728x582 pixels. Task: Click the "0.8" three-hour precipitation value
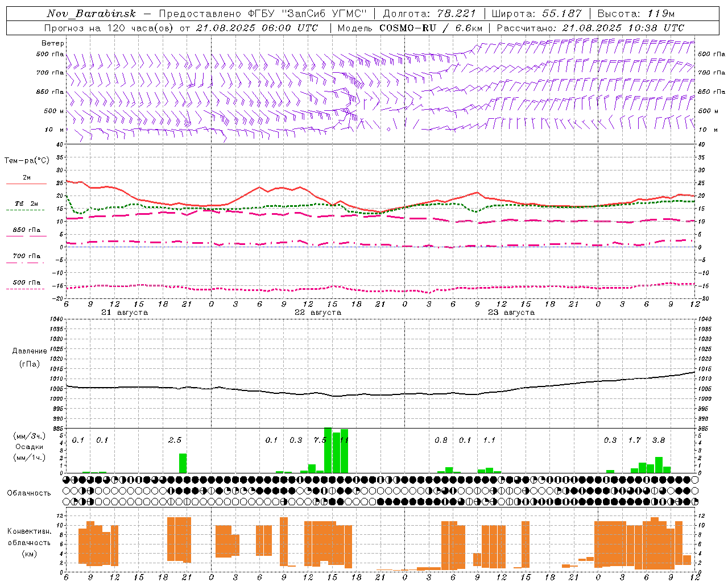coord(441,440)
